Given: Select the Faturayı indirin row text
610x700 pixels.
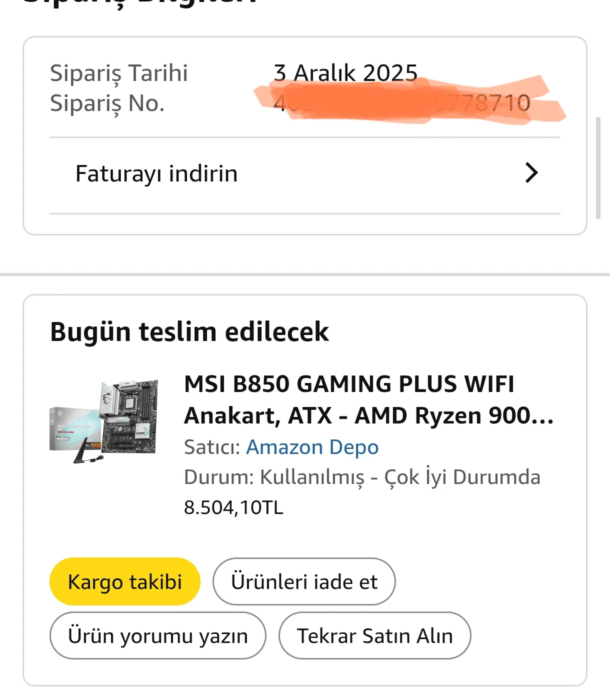Looking at the screenshot, I should click(x=156, y=173).
